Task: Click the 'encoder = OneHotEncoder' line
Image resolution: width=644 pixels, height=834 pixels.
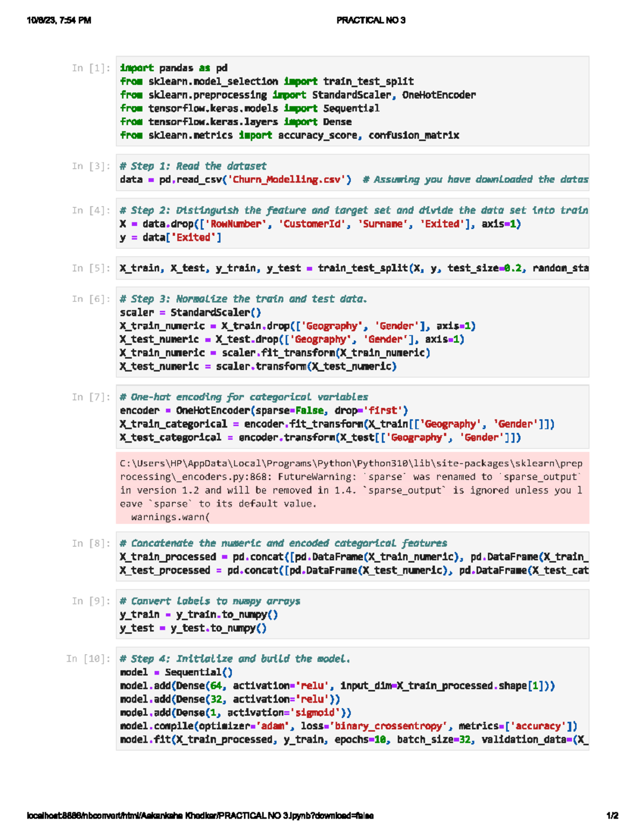Action: 264,411
